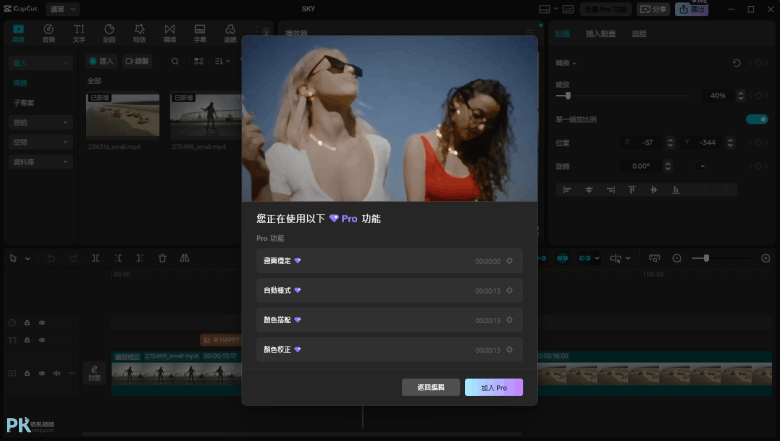Viewport: 780px width, 441px height.
Task: Toggle the 單一縮放比例 uniform scale switch
Action: tap(757, 119)
